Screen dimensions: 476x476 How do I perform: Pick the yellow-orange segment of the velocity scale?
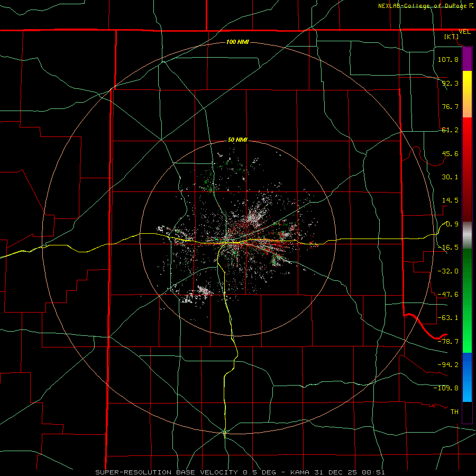pos(467,94)
